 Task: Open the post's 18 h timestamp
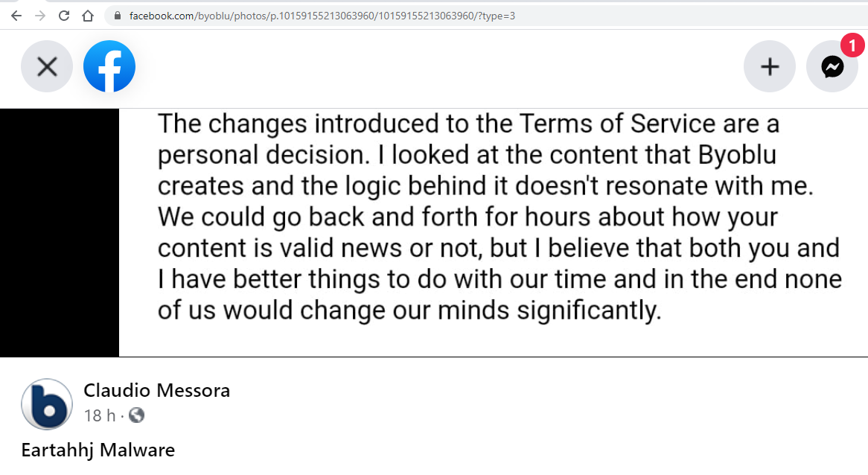pyautogui.click(x=100, y=415)
